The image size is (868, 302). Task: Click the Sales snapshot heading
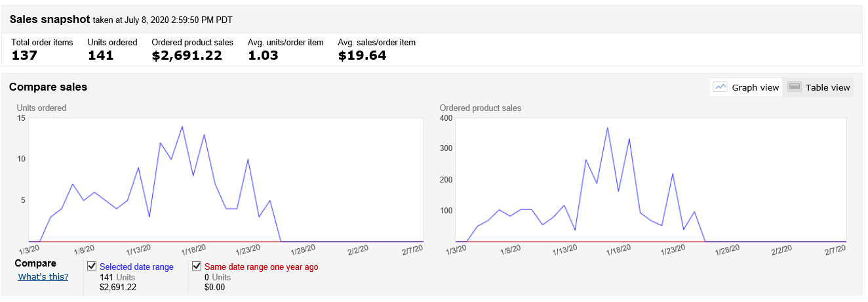(50, 19)
